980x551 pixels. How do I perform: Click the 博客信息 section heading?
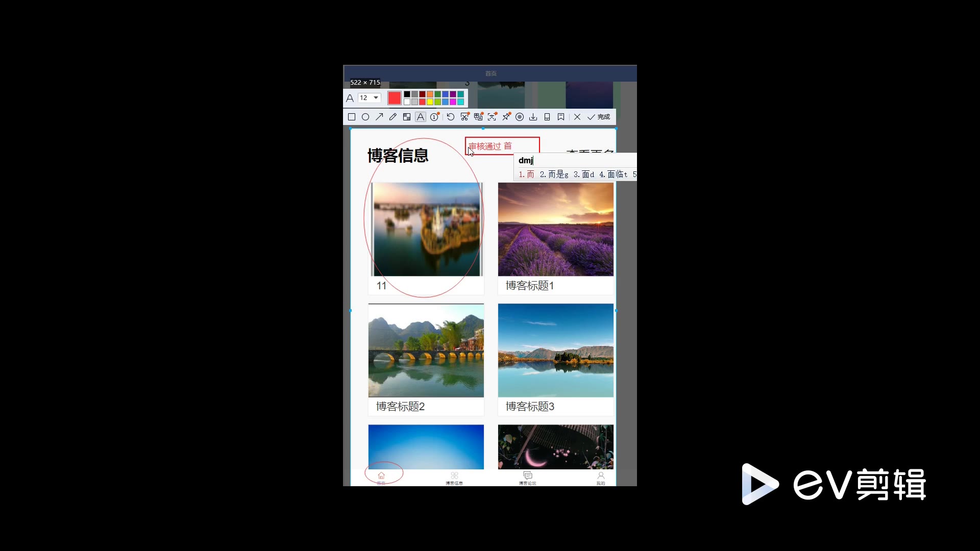click(x=398, y=156)
